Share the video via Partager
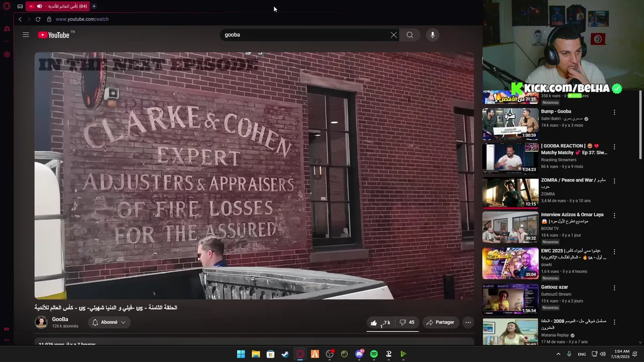This screenshot has height=362, width=644. [x=440, y=322]
